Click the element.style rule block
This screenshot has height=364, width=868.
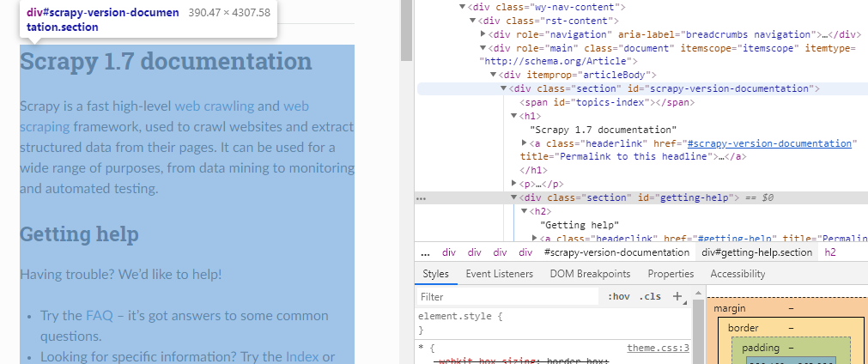(460, 324)
